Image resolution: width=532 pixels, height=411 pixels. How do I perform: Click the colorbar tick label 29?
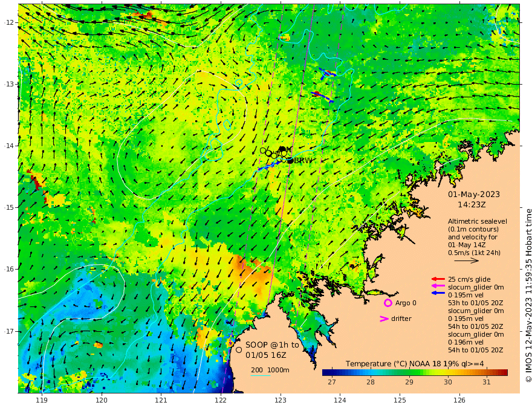pos(409,382)
